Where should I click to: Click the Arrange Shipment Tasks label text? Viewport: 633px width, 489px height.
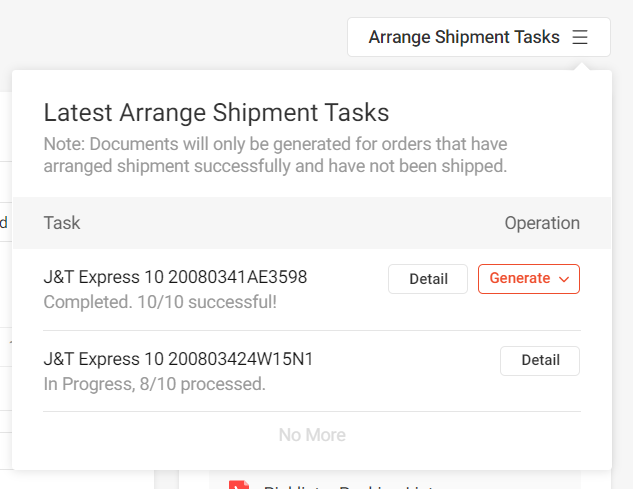(464, 37)
